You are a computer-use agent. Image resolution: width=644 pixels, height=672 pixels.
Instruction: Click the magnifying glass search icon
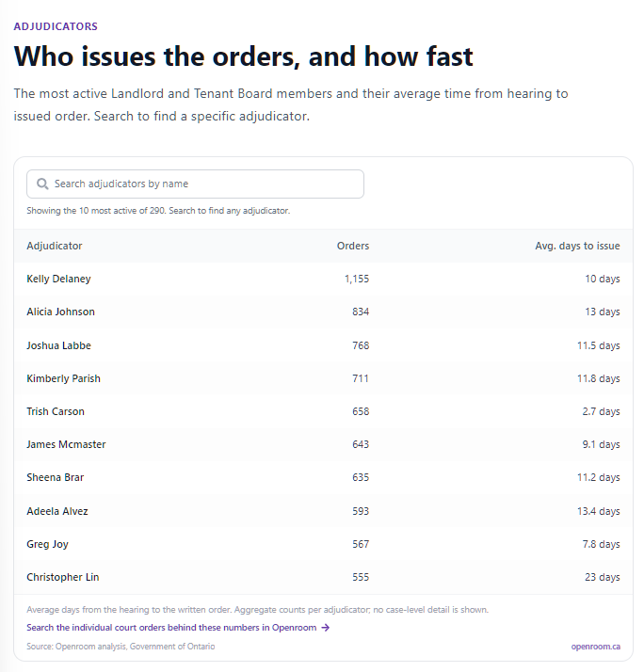tap(42, 184)
